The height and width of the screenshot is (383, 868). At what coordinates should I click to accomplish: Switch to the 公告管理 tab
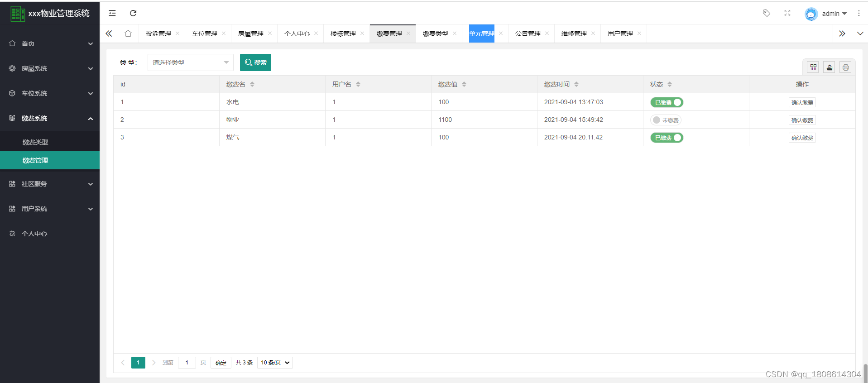(x=528, y=34)
